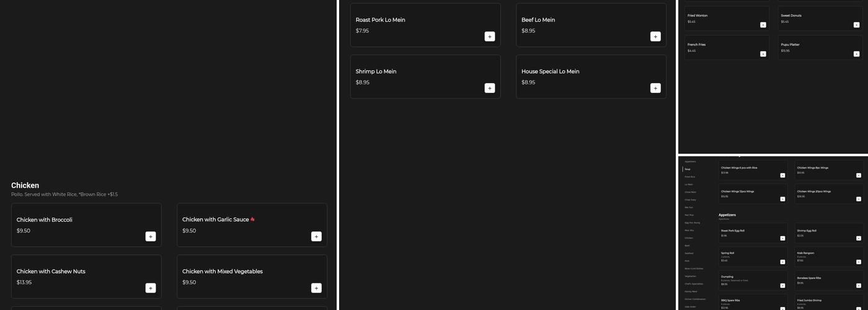Select Vegetarian category in sidebar
Screen dimensions: 868x310
point(690,277)
